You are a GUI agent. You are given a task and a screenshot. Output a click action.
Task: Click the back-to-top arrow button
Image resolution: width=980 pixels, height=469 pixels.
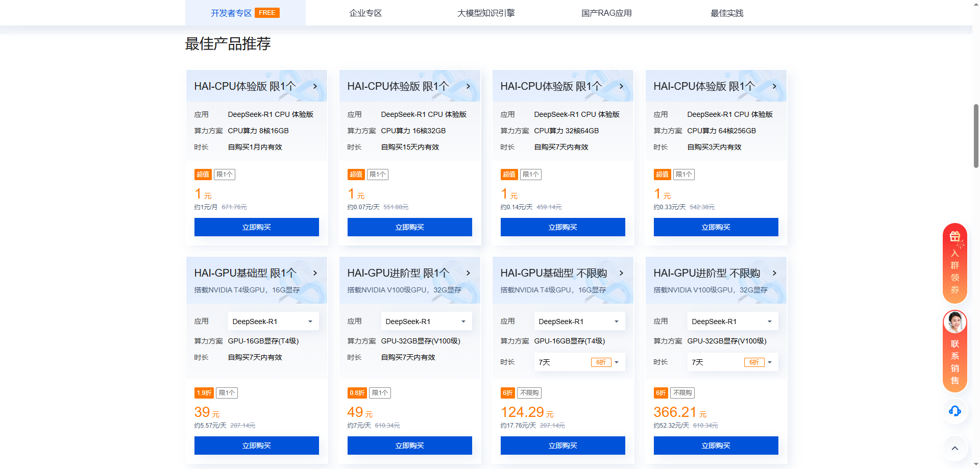pyautogui.click(x=955, y=449)
